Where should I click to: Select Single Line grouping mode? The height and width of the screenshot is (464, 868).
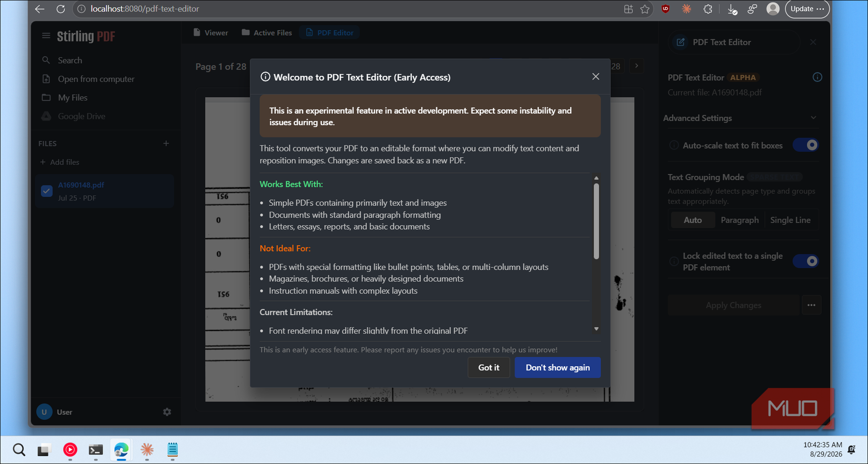pyautogui.click(x=790, y=220)
